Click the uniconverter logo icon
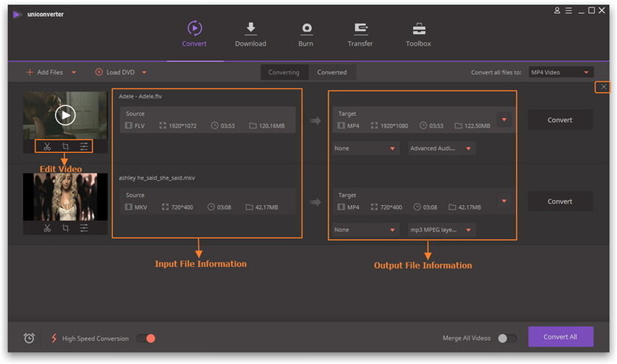Screen dimensions: 617x364 pos(17,15)
